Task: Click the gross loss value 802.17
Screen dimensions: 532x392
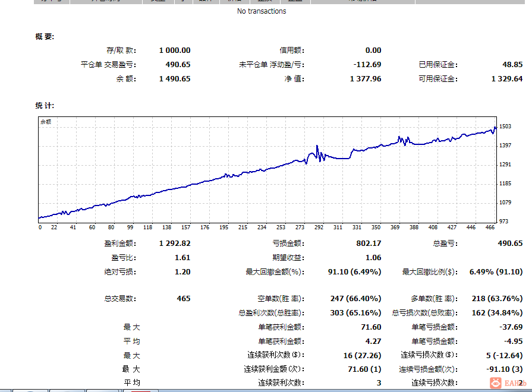Action: click(369, 243)
